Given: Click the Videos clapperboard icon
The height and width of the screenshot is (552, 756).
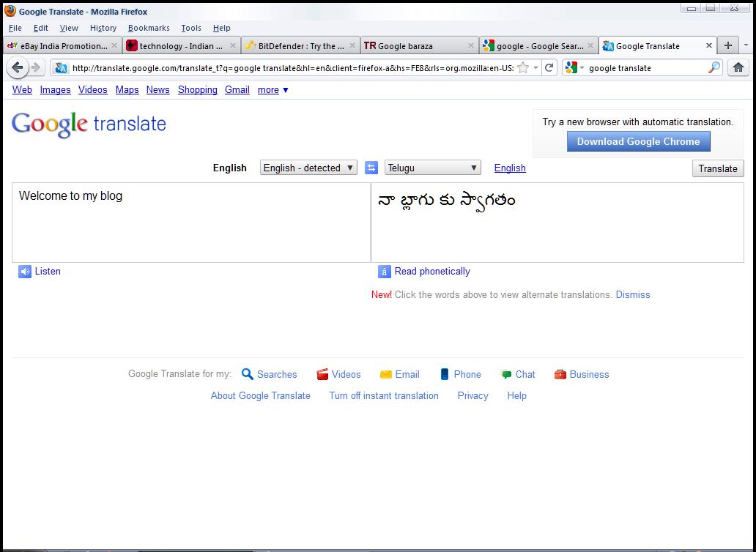Looking at the screenshot, I should tap(322, 374).
